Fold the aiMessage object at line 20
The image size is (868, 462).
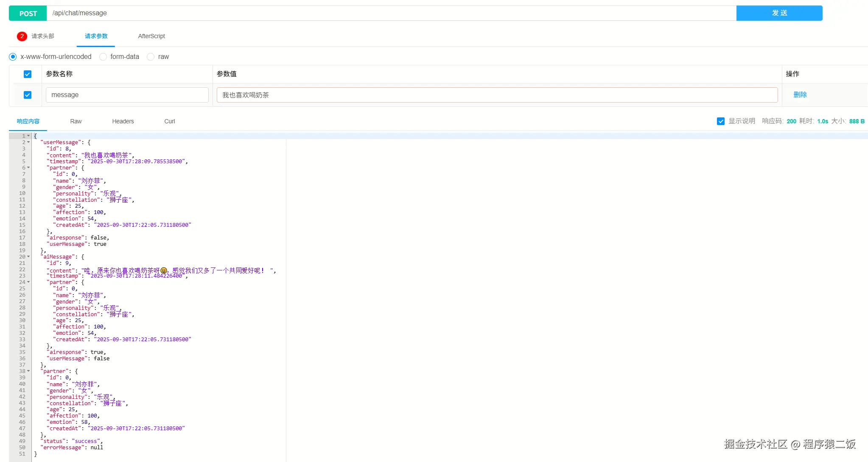[x=28, y=257]
